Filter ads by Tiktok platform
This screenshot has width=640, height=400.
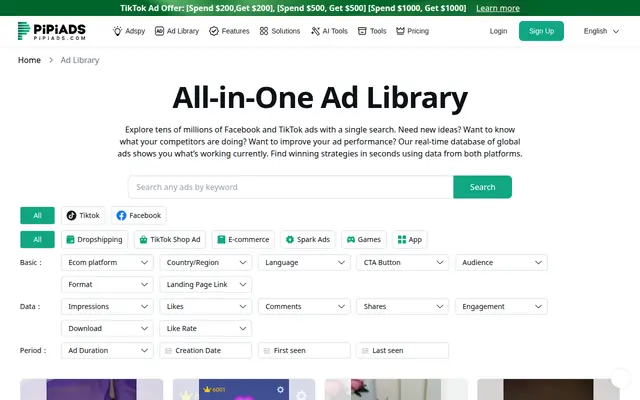pos(83,216)
